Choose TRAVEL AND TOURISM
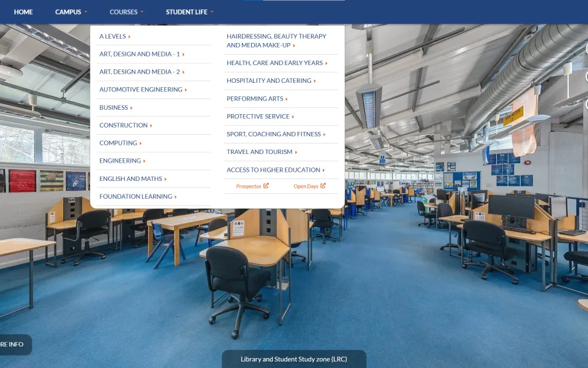 click(262, 151)
